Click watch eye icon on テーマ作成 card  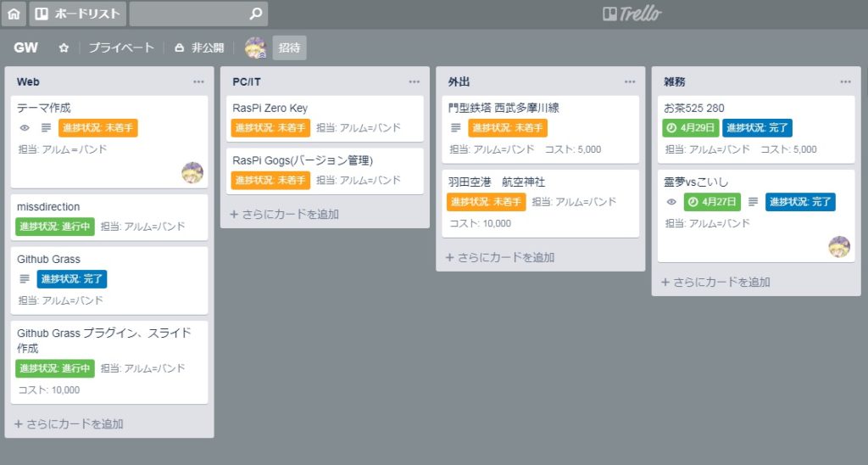pyautogui.click(x=25, y=128)
